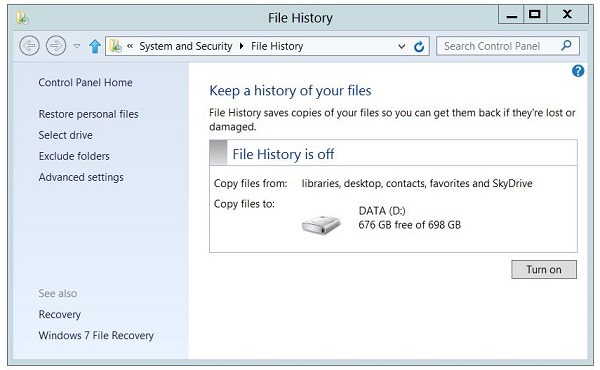Expand the arrow after System and Security
The height and width of the screenshot is (370, 600).
241,46
